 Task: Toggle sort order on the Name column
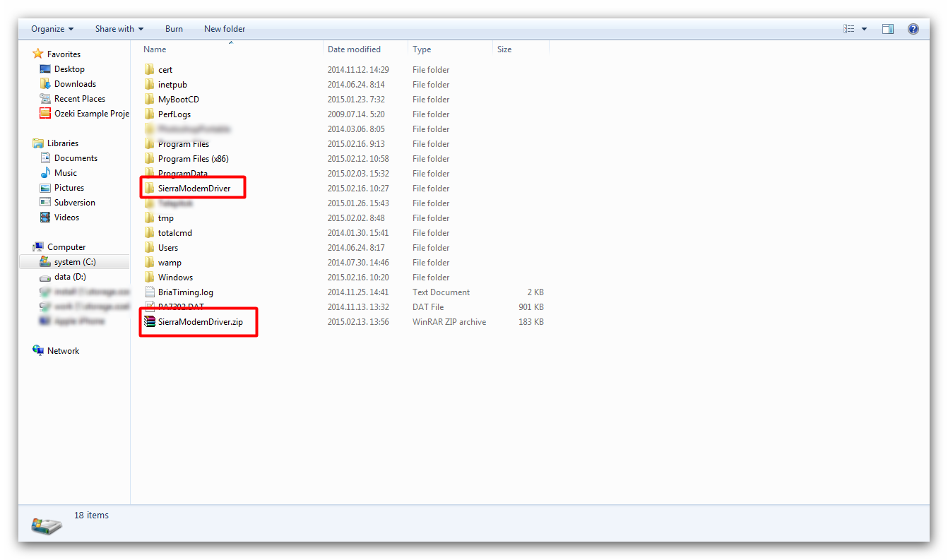155,49
